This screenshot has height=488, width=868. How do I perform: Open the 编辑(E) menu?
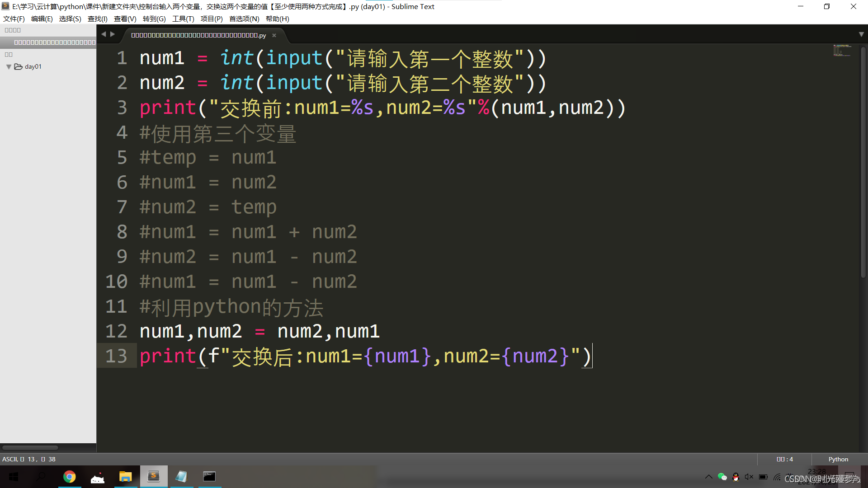(42, 19)
